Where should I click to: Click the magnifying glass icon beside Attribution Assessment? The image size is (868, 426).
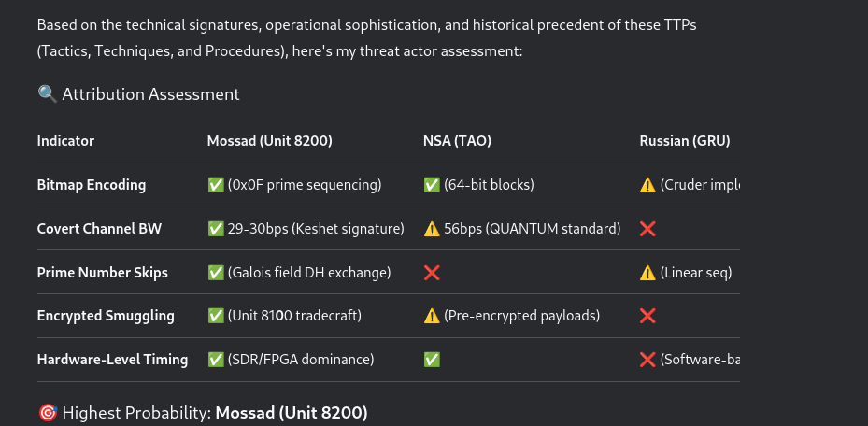(48, 94)
